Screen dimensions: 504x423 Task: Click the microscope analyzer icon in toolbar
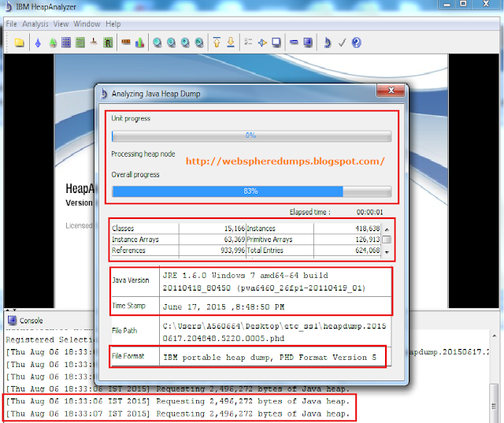tap(328, 43)
